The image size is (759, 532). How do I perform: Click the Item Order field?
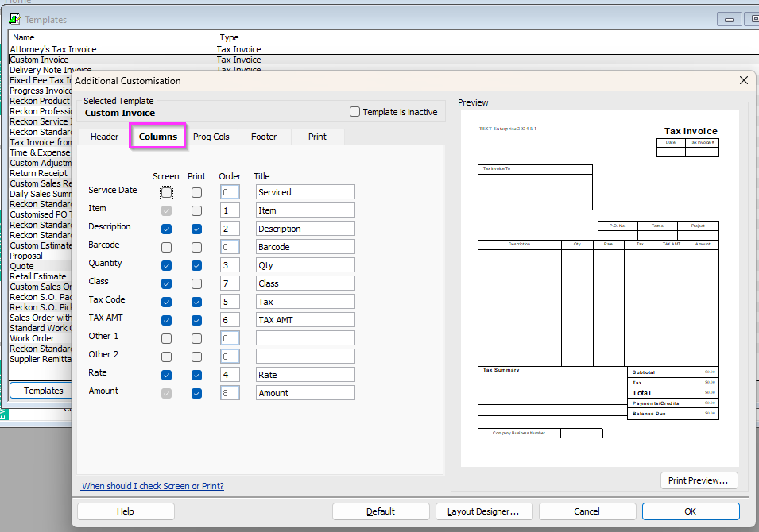[x=230, y=210]
